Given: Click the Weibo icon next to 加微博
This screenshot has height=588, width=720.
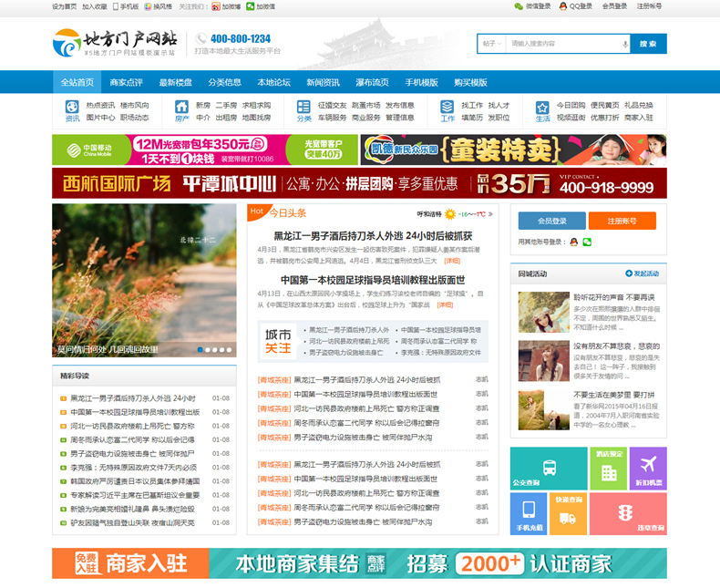Looking at the screenshot, I should point(216,6).
